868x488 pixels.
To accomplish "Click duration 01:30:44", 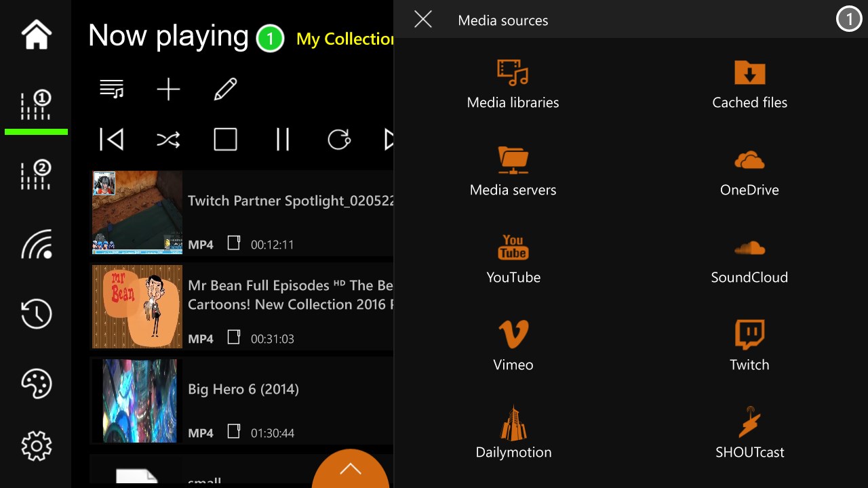I will click(x=272, y=433).
